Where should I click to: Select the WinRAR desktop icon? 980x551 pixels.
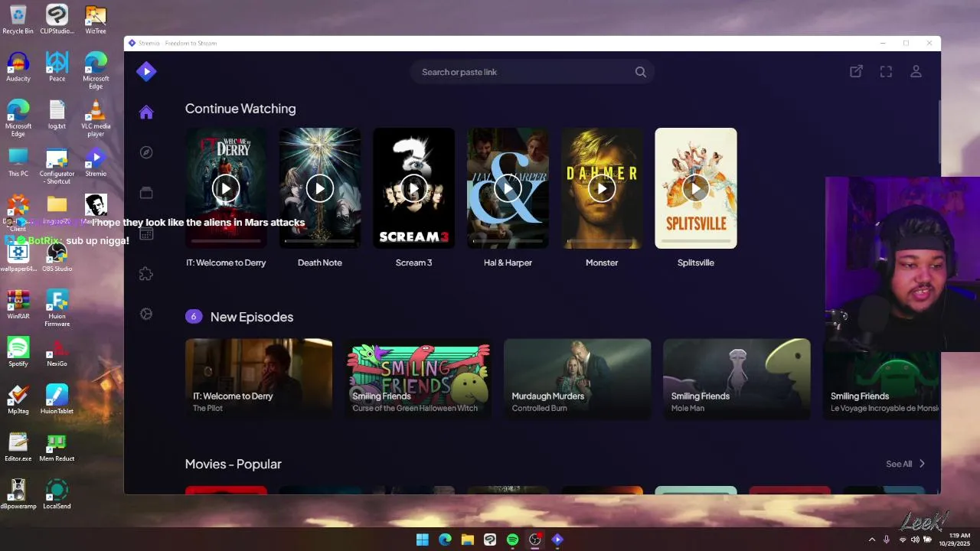tap(18, 304)
